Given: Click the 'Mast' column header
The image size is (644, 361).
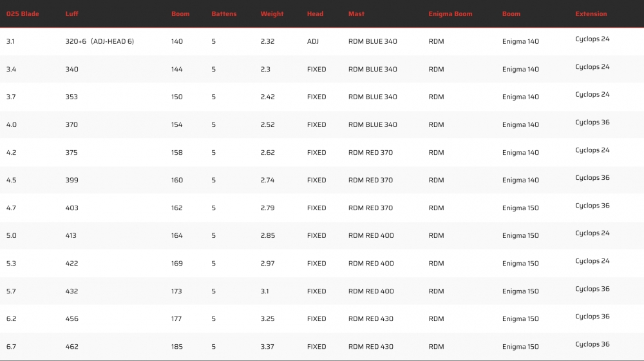Looking at the screenshot, I should [x=355, y=14].
